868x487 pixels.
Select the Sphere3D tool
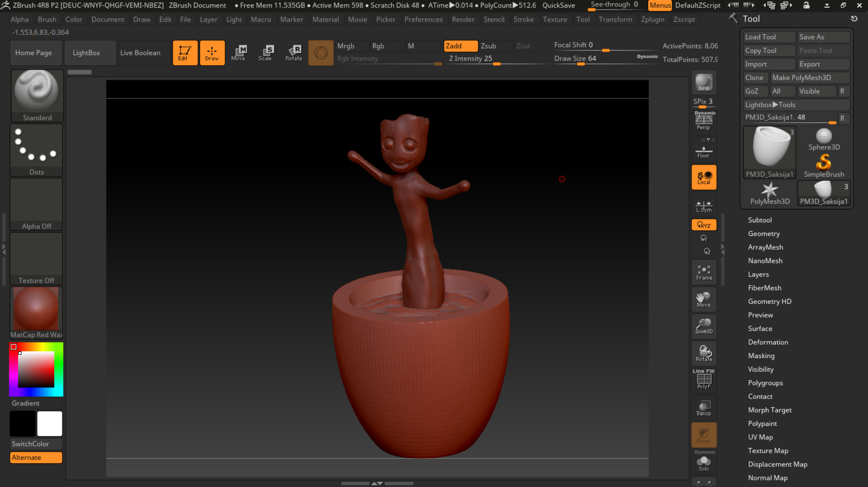pos(824,139)
